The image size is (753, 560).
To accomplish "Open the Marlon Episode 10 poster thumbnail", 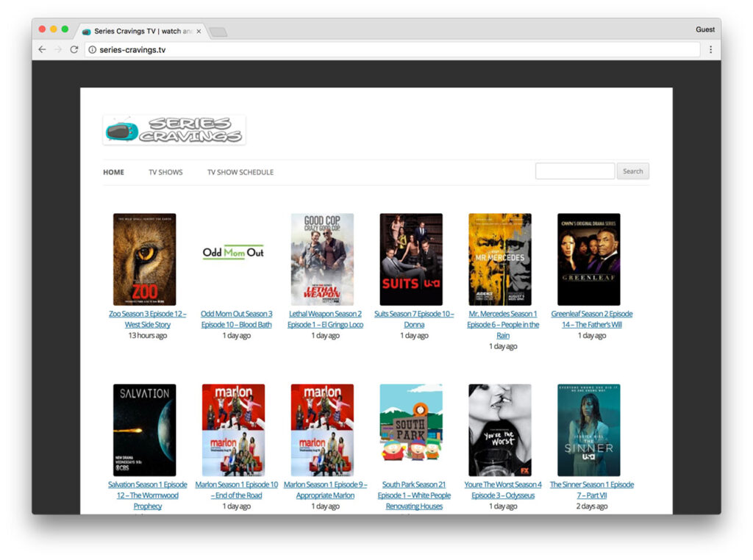I will point(233,430).
